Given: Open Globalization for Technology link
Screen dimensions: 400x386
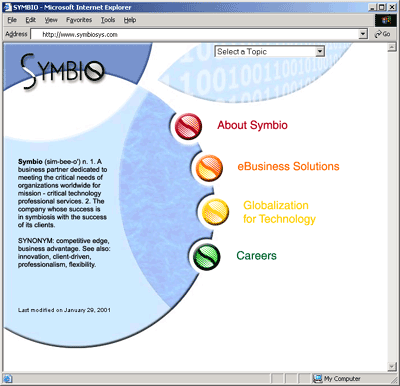Looking at the screenshot, I should [279, 212].
